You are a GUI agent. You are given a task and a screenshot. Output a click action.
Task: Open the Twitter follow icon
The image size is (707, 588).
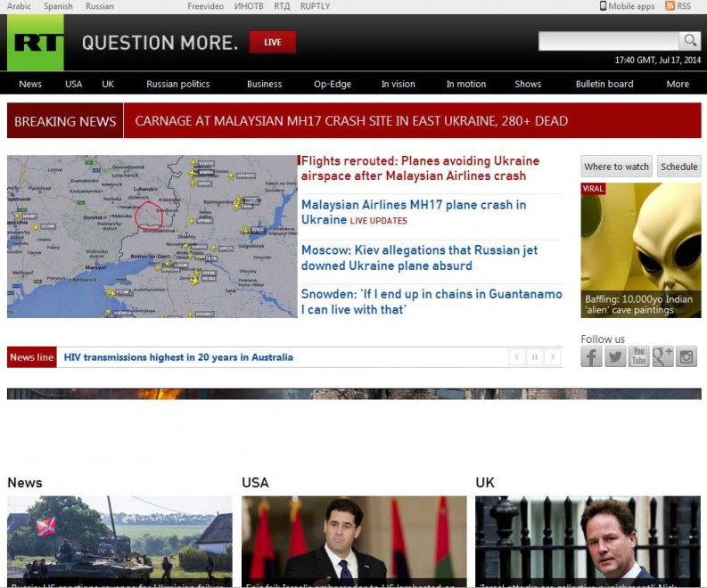pos(615,357)
